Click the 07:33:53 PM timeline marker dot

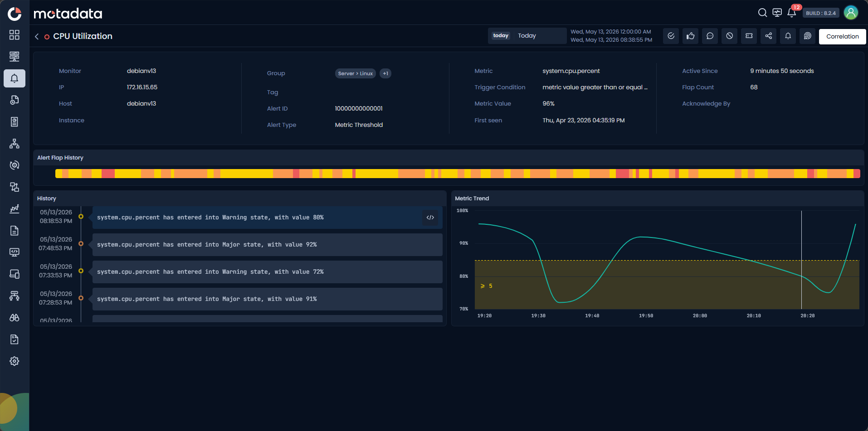click(x=81, y=271)
